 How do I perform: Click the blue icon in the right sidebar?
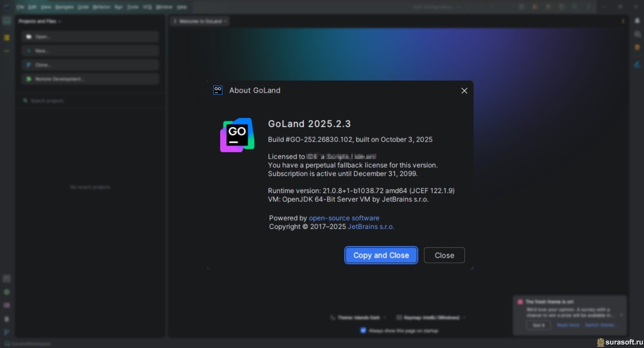(x=637, y=64)
